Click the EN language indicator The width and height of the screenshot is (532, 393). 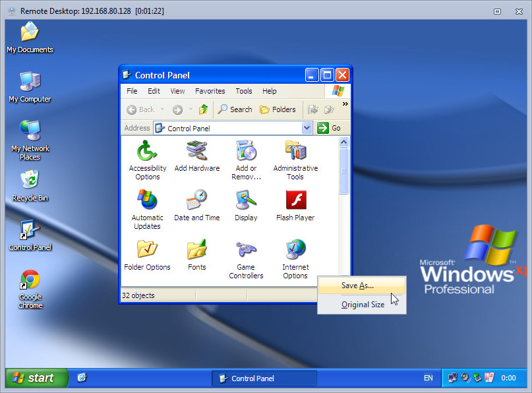tap(429, 378)
